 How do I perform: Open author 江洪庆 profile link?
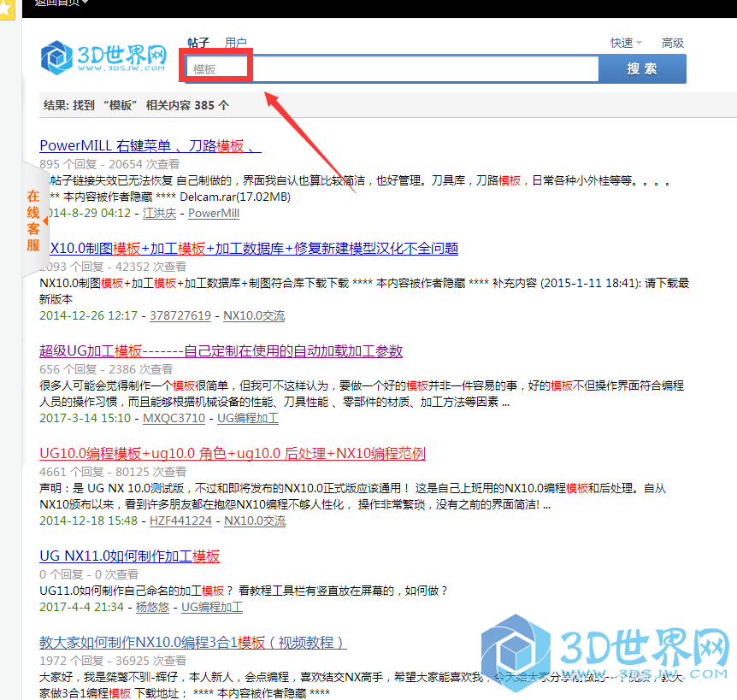click(x=159, y=214)
